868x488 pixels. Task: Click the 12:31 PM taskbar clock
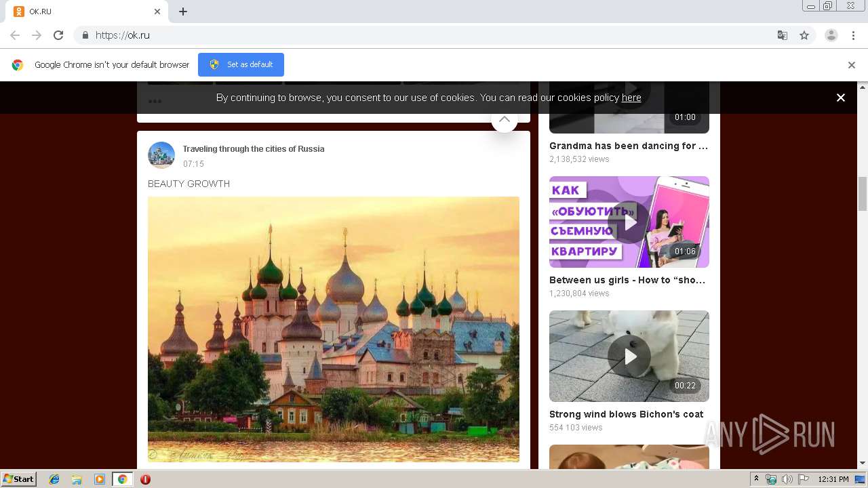tap(833, 479)
